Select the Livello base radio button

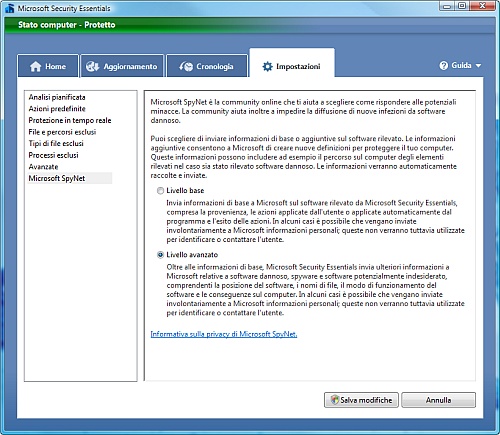click(160, 191)
